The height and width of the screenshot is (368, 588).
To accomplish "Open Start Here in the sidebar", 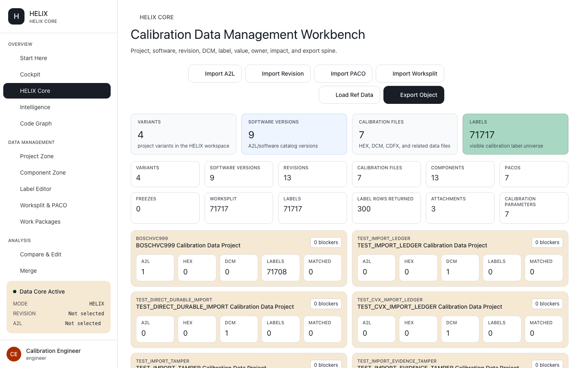I will pos(57,58).
